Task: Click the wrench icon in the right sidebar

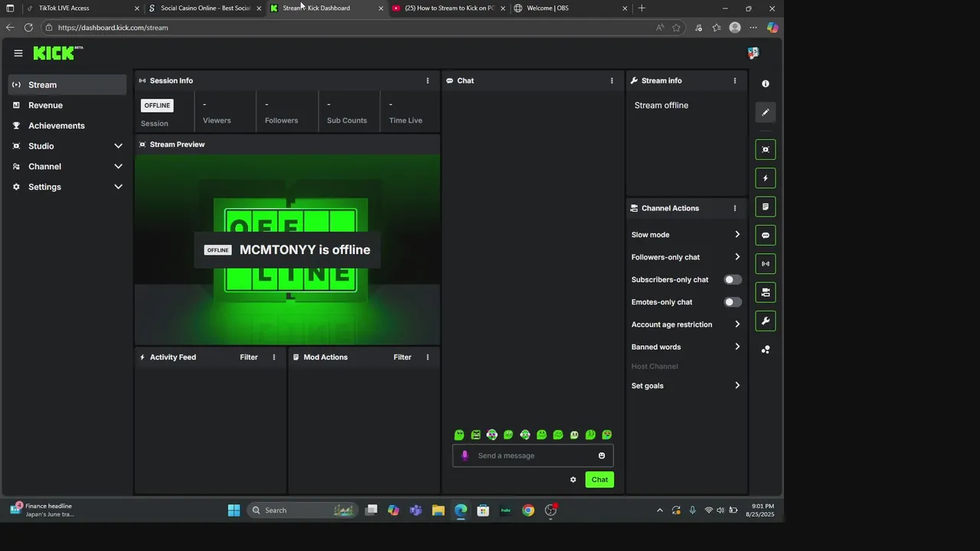Action: click(x=766, y=321)
